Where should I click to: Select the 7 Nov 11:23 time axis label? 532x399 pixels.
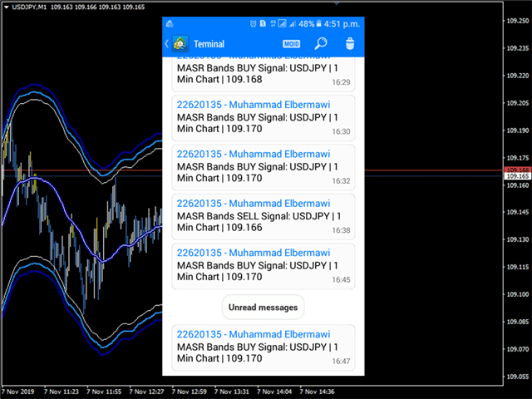point(61,392)
